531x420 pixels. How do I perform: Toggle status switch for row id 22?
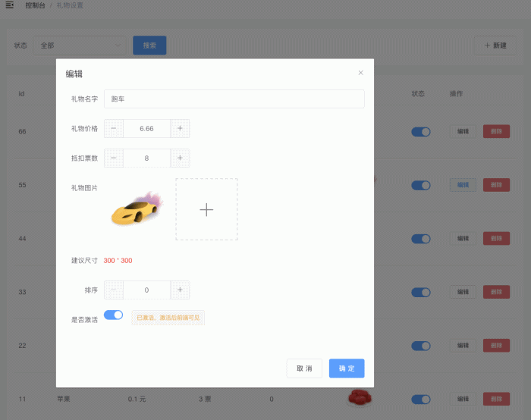tap(421, 346)
